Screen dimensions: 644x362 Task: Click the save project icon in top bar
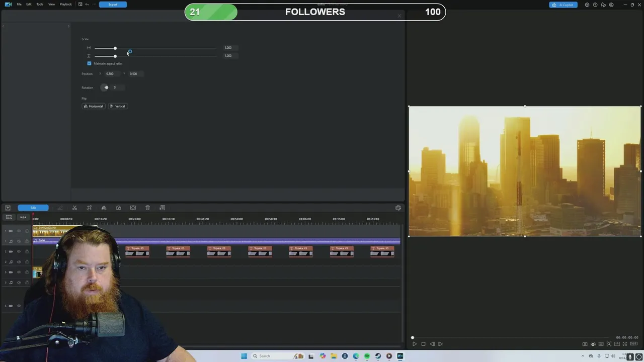click(80, 5)
